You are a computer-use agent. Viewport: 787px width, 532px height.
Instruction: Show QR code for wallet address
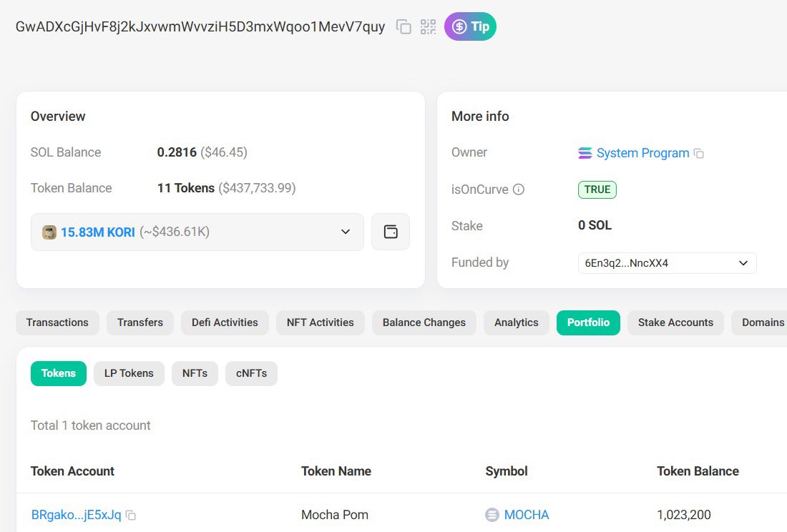click(428, 26)
